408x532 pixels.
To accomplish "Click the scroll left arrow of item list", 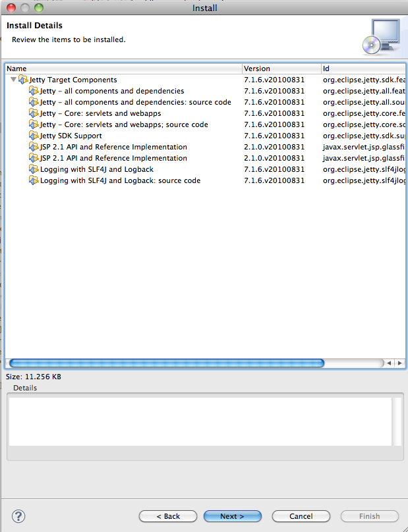I will pyautogui.click(x=390, y=363).
